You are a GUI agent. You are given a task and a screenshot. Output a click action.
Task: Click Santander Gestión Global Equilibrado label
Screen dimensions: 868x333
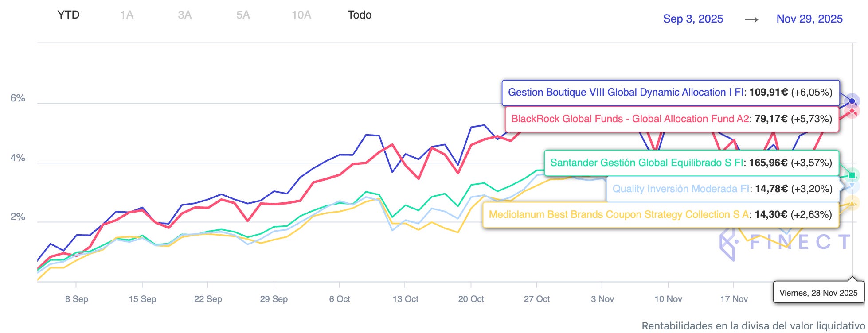[x=647, y=163]
